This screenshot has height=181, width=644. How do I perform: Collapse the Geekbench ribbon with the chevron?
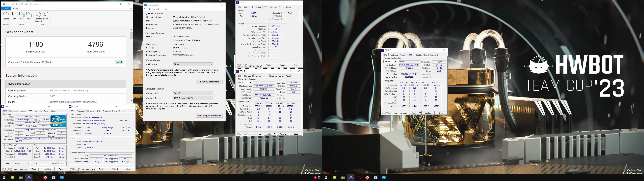point(131,9)
